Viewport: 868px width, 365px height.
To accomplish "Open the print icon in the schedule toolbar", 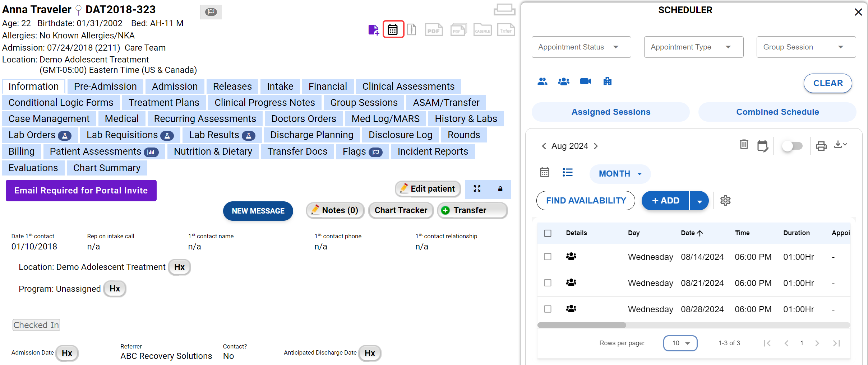I will click(821, 146).
